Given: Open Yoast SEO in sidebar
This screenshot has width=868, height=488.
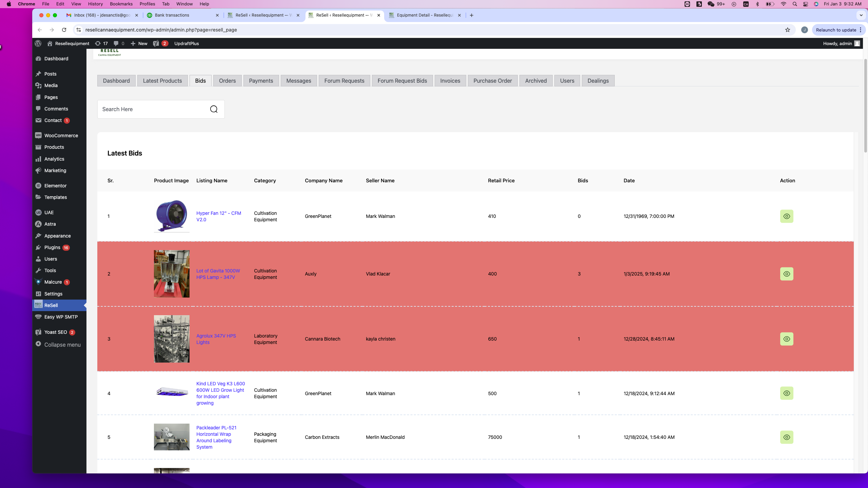Looking at the screenshot, I should [59, 332].
